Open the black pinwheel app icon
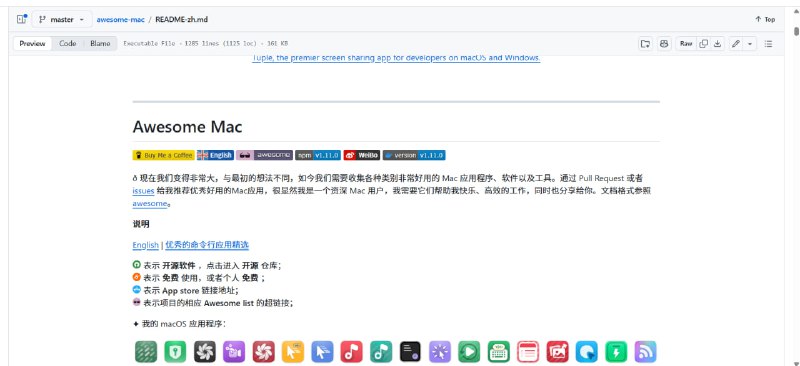The height and width of the screenshot is (366, 800). point(205,352)
